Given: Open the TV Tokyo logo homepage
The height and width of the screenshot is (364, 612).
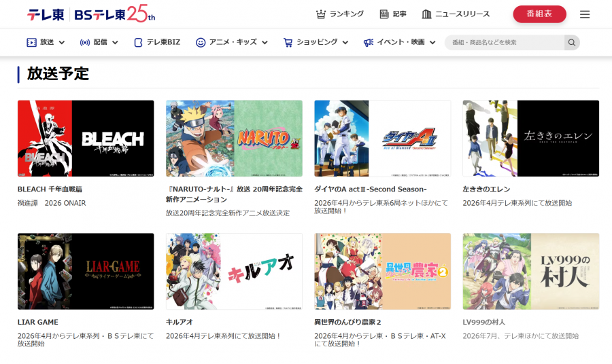Looking at the screenshot, I should pos(46,14).
